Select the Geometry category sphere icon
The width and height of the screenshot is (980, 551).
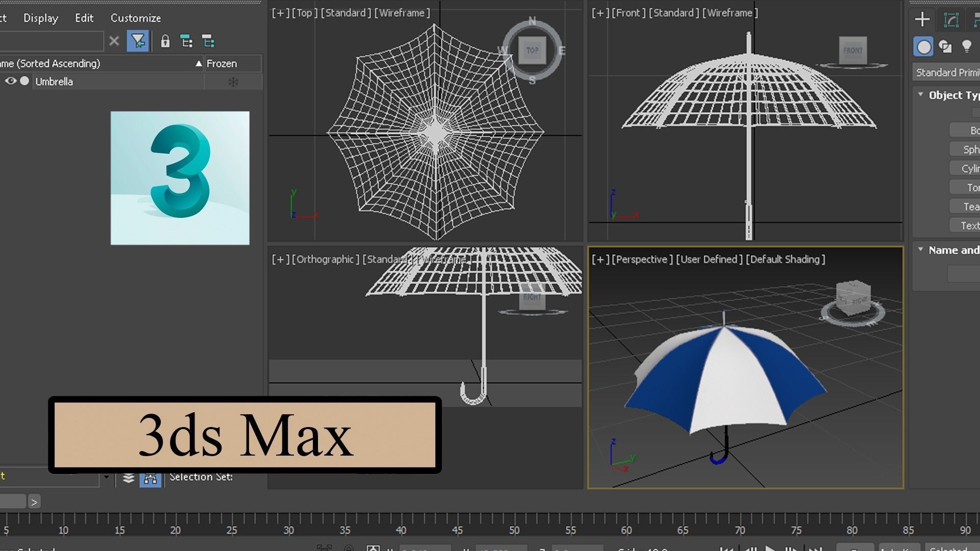click(923, 47)
